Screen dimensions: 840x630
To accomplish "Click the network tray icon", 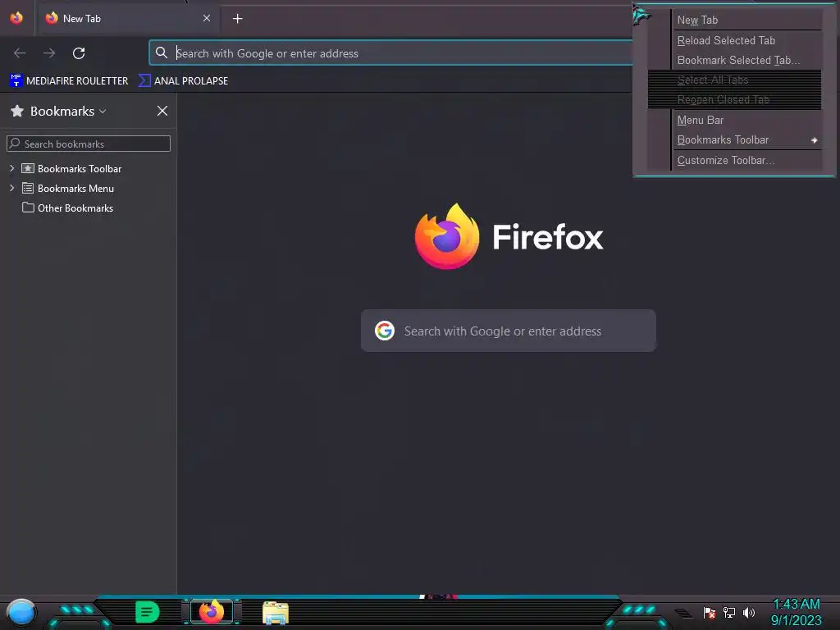I will pyautogui.click(x=729, y=612).
